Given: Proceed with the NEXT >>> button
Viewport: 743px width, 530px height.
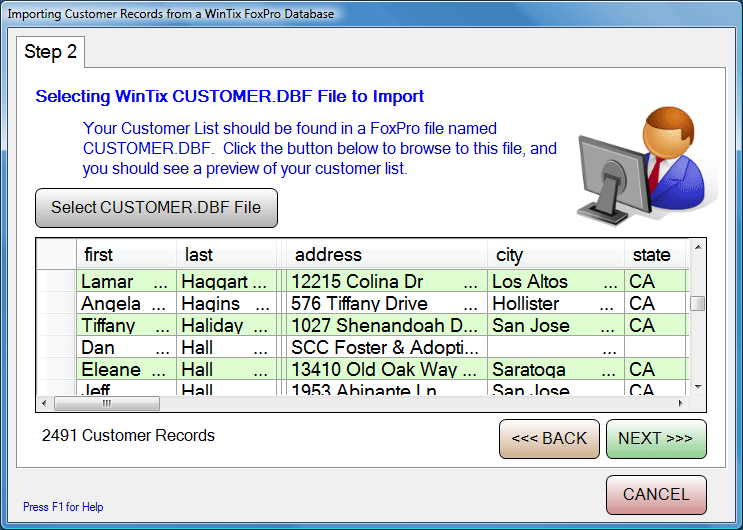Looking at the screenshot, I should pos(656,439).
